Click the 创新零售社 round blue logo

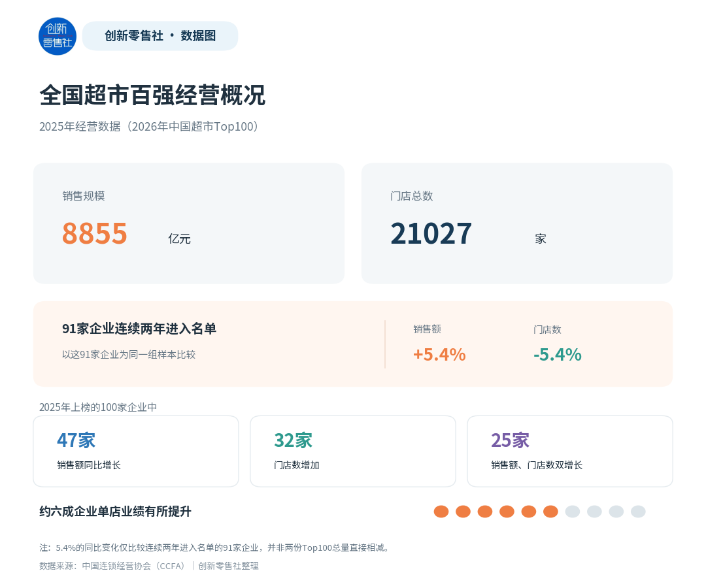coord(58,36)
